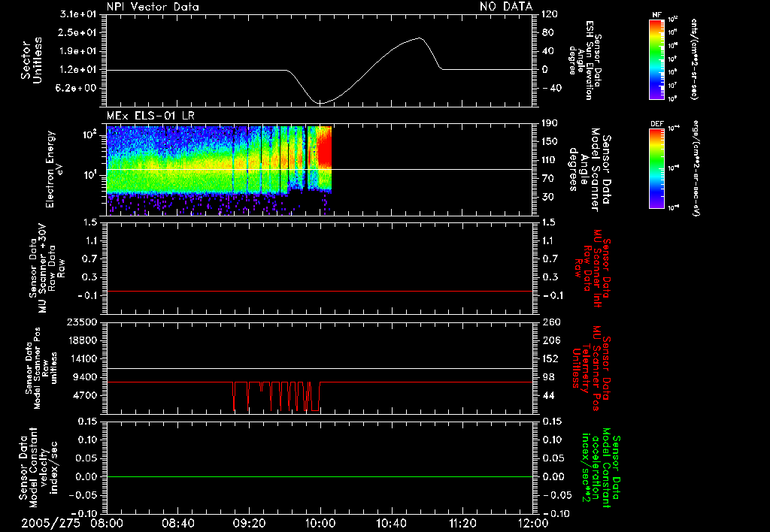Image resolution: width=770 pixels, height=532 pixels.
Task: Click the 98 telemetry axis tick
Action: click(x=548, y=377)
